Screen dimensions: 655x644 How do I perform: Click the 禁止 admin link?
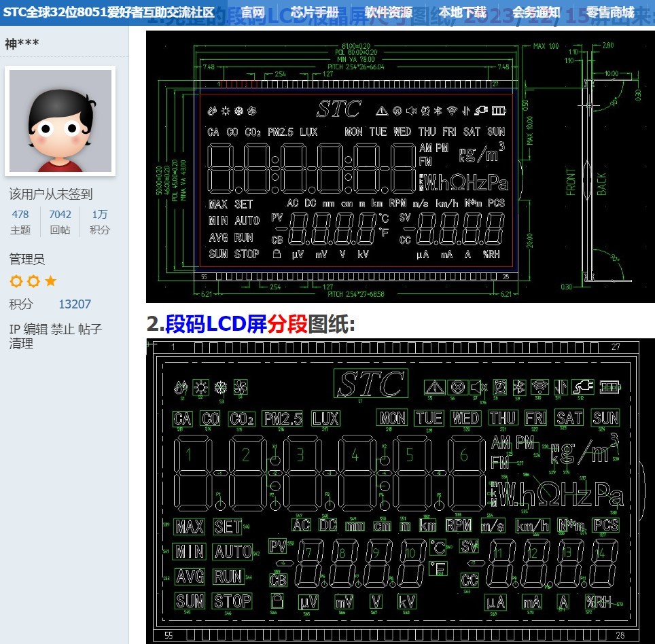(63, 329)
